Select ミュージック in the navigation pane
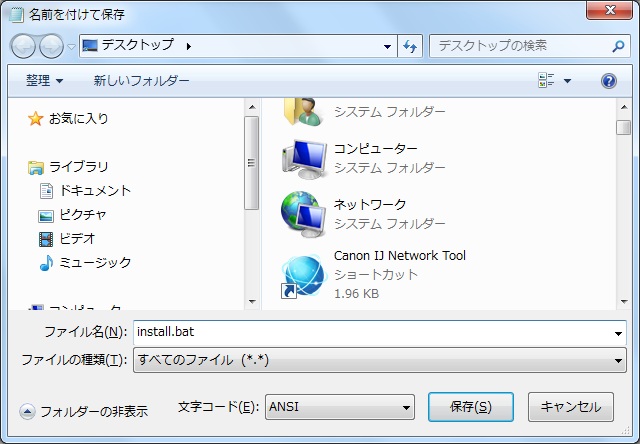This screenshot has width=640, height=444. (95, 262)
